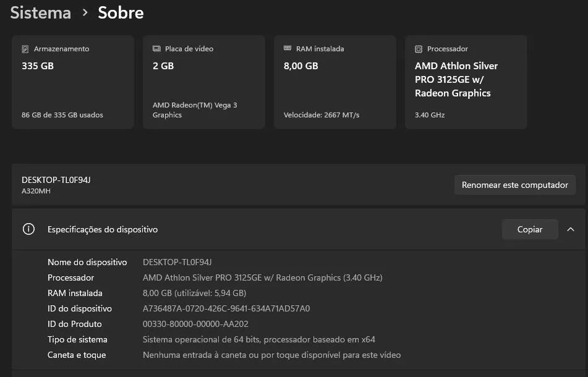Click the video card icon beside Placa de vídeo
The image size is (588, 377).
(156, 49)
